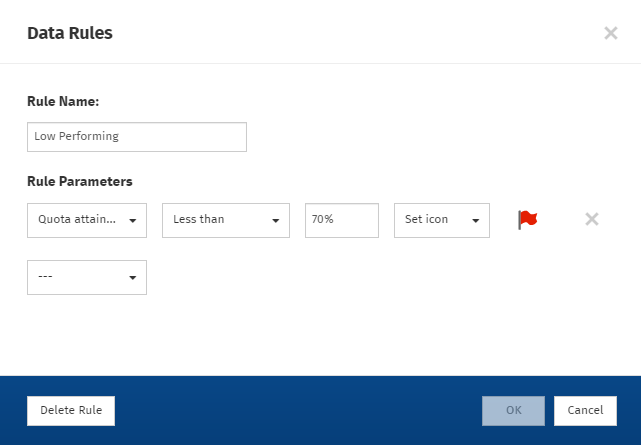Click the 'Data Rules' dialog title
Screen dimensions: 641x445
[x=69, y=33]
